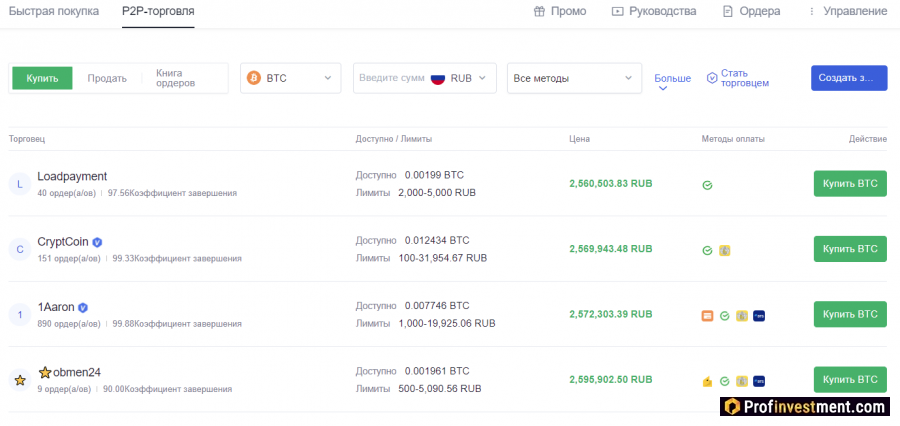Click the gift icon next to Промо

coord(539,11)
